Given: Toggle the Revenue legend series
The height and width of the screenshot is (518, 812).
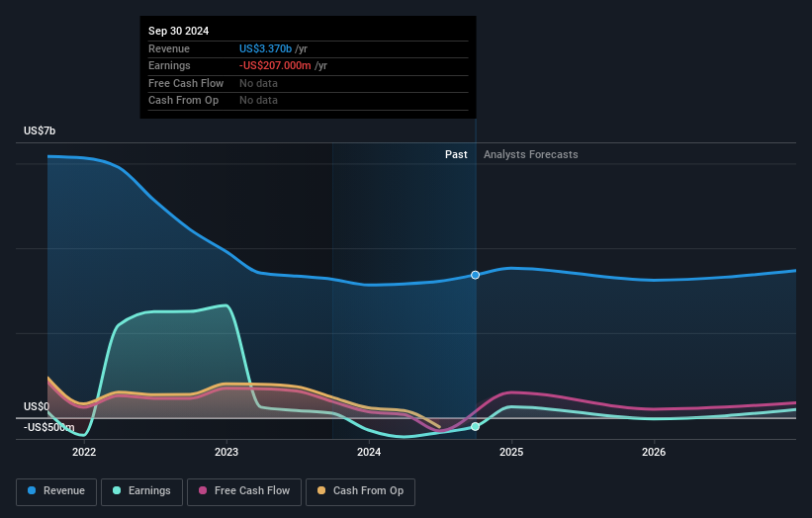Looking at the screenshot, I should tap(56, 491).
